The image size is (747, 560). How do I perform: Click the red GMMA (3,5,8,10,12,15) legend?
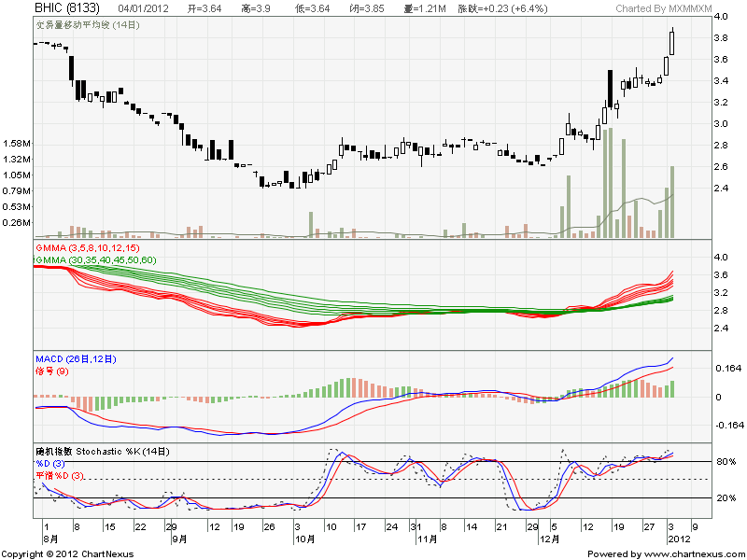click(x=87, y=247)
